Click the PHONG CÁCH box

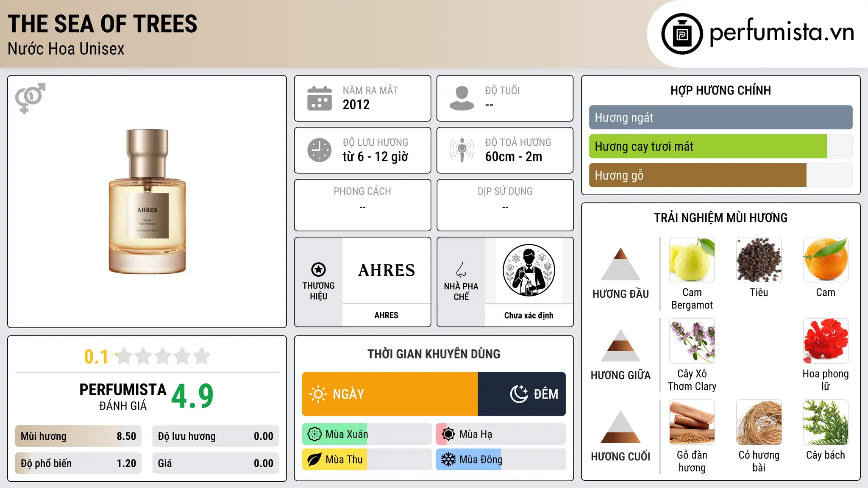click(x=362, y=205)
